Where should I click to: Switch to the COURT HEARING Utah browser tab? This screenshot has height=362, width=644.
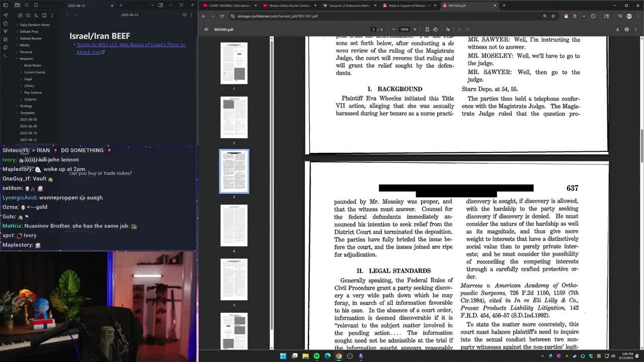[229, 6]
